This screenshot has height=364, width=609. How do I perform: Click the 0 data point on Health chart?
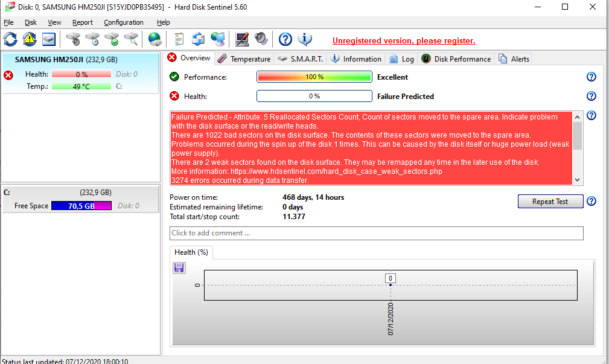(x=391, y=285)
